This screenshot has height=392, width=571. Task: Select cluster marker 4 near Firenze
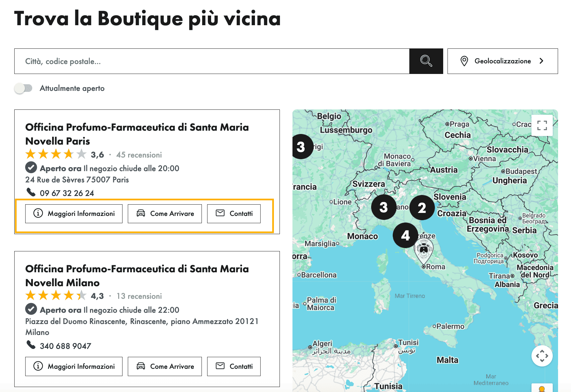[405, 236]
